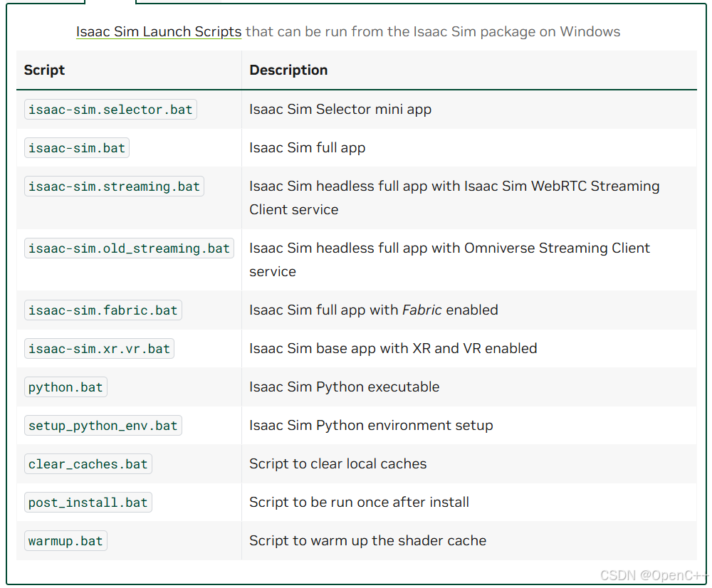
Task: Click the python.bat code label
Action: 66,387
